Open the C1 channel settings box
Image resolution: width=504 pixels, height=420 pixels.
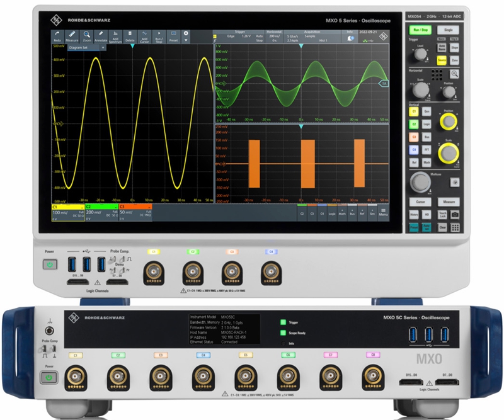coord(68,212)
